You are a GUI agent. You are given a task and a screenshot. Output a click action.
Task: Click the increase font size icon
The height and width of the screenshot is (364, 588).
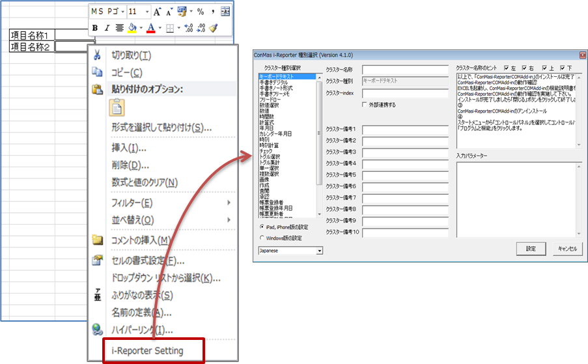[157, 12]
